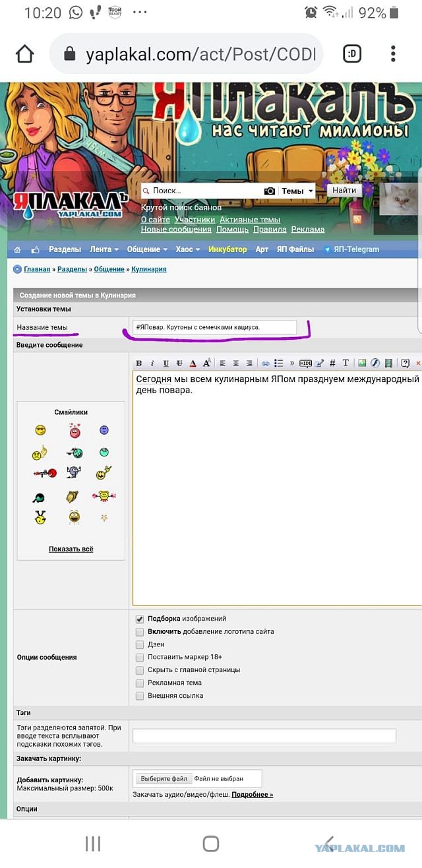Insert an image using the picture icon
The width and height of the screenshot is (422, 868).
(x=361, y=363)
